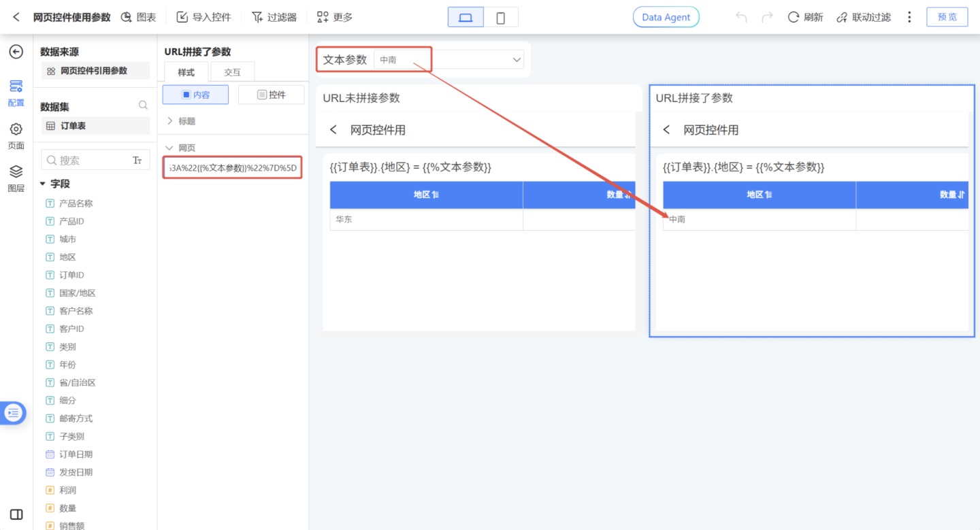
Task: Open the 图表 chart menu
Action: coord(138,17)
